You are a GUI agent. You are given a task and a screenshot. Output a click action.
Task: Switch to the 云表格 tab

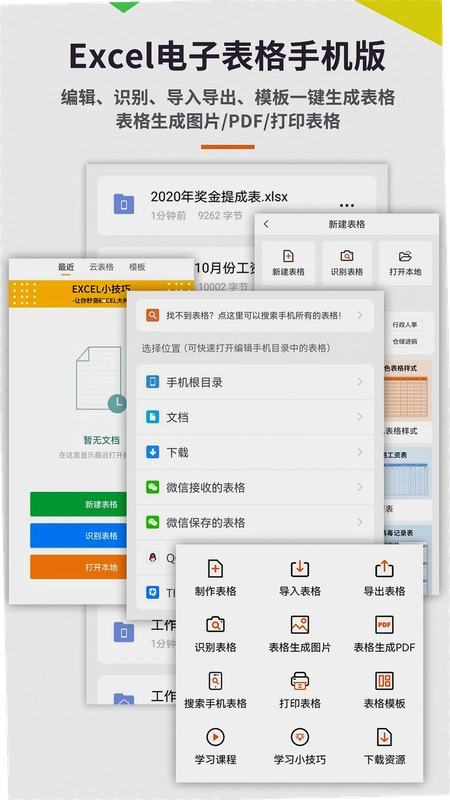point(102,267)
